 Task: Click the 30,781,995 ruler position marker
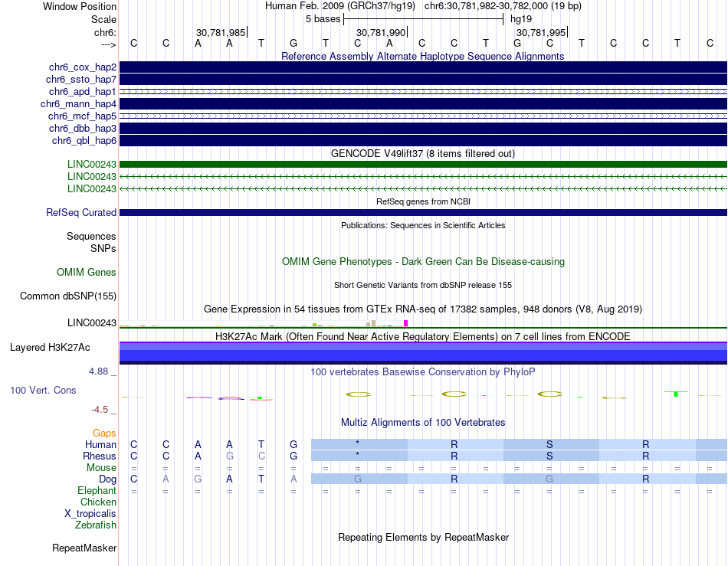pos(541,32)
